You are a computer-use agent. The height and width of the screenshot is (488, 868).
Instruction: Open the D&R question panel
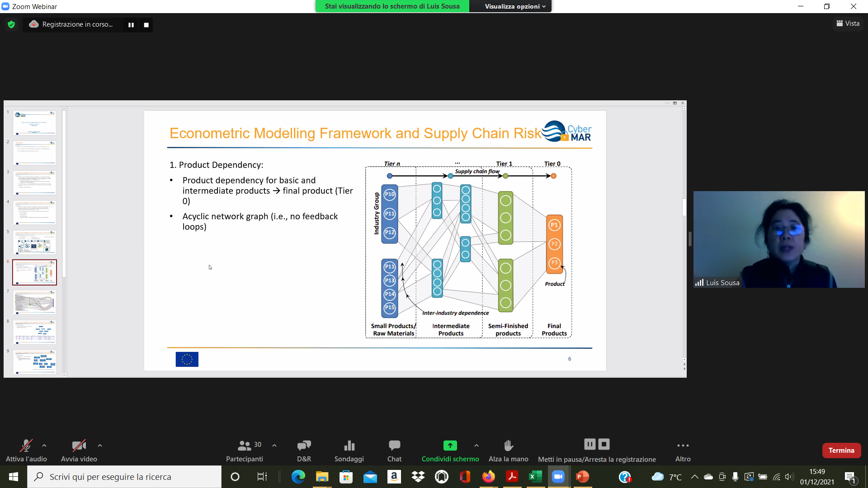click(x=304, y=446)
